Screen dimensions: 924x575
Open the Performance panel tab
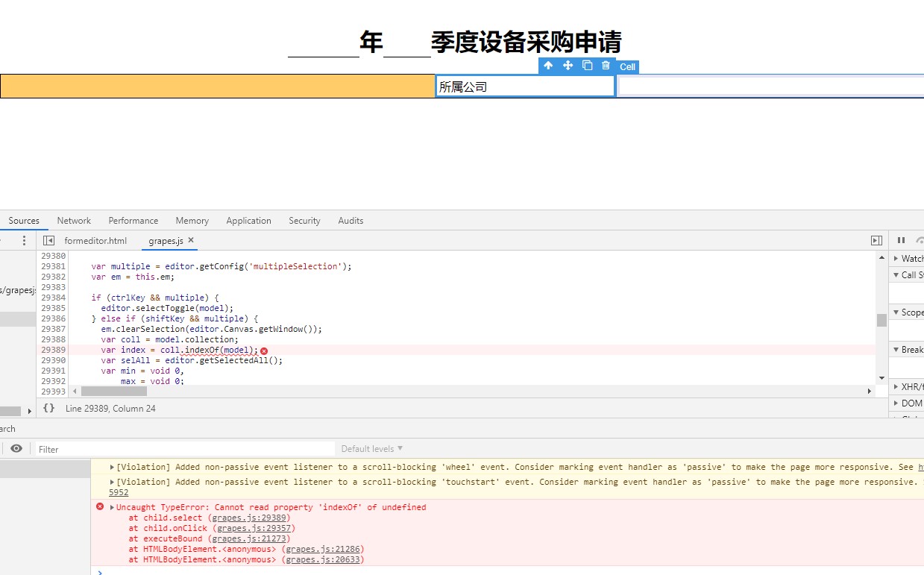click(x=133, y=221)
